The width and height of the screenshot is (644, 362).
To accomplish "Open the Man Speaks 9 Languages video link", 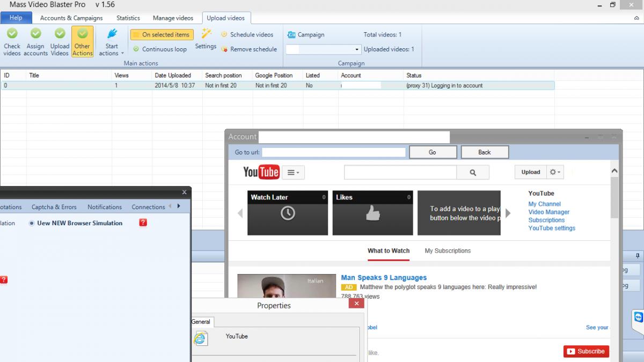I will coord(384,278).
